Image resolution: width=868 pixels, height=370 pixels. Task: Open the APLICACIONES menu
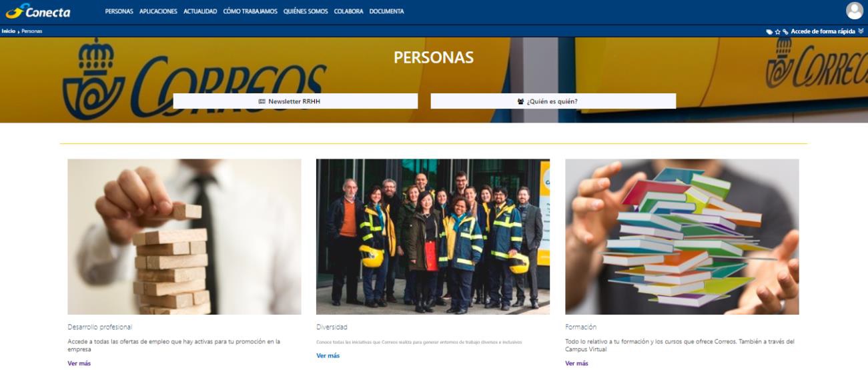[x=158, y=11]
